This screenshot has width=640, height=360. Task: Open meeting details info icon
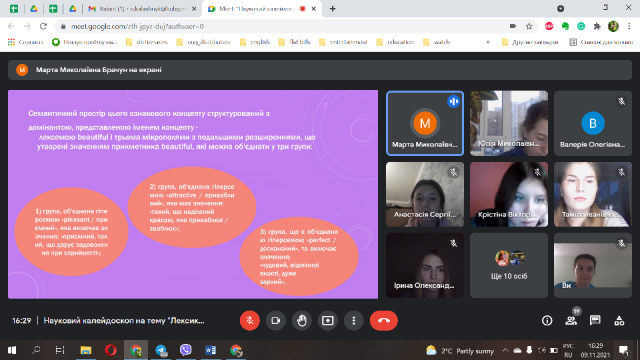pyautogui.click(x=547, y=321)
